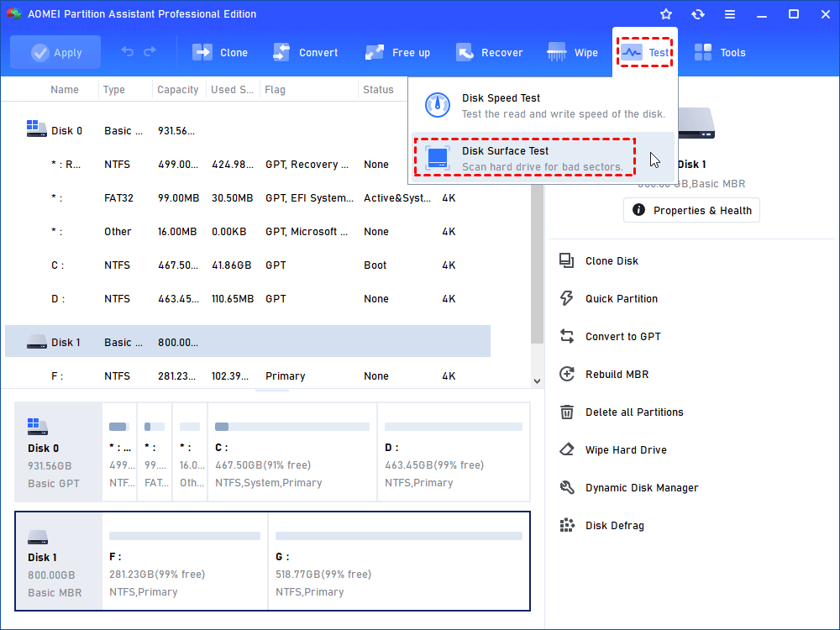Sort by the Used Space column header
This screenshot has height=630, width=840.
coord(232,90)
